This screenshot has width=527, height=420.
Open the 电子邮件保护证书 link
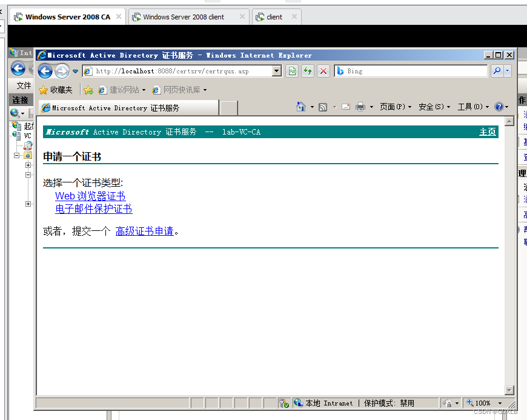pyautogui.click(x=94, y=209)
